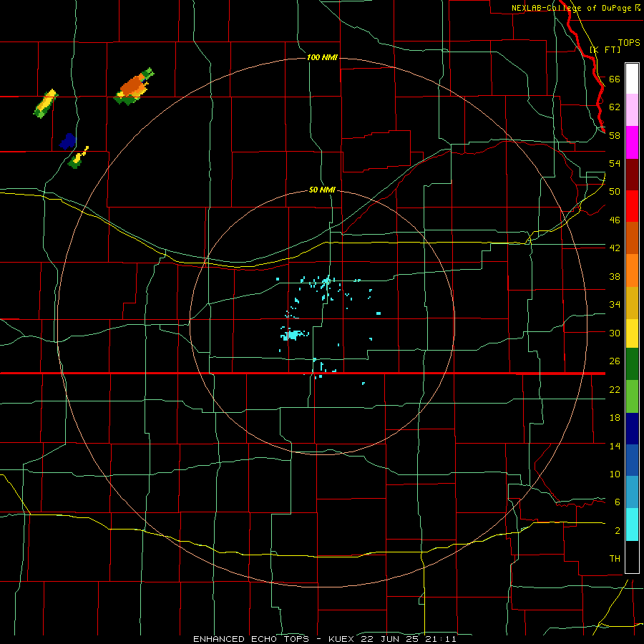Click the '30' legend value
Screen dimensions: 644x644
[615, 333]
